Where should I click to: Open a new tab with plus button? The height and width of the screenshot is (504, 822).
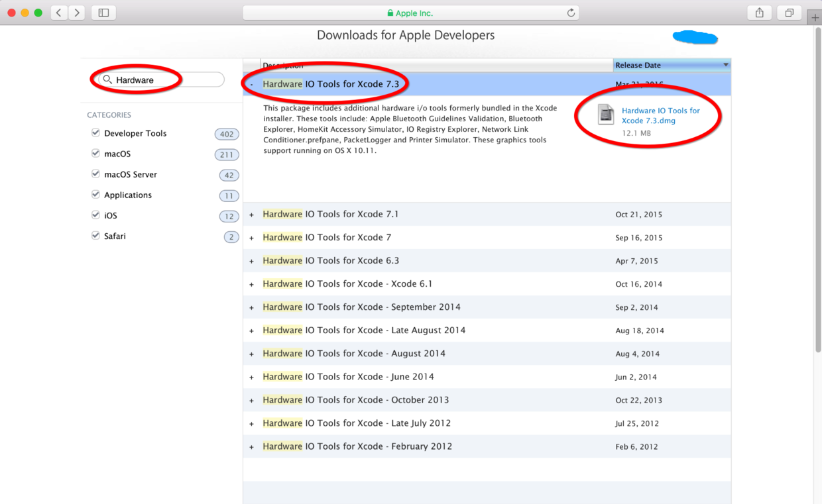coord(815,18)
